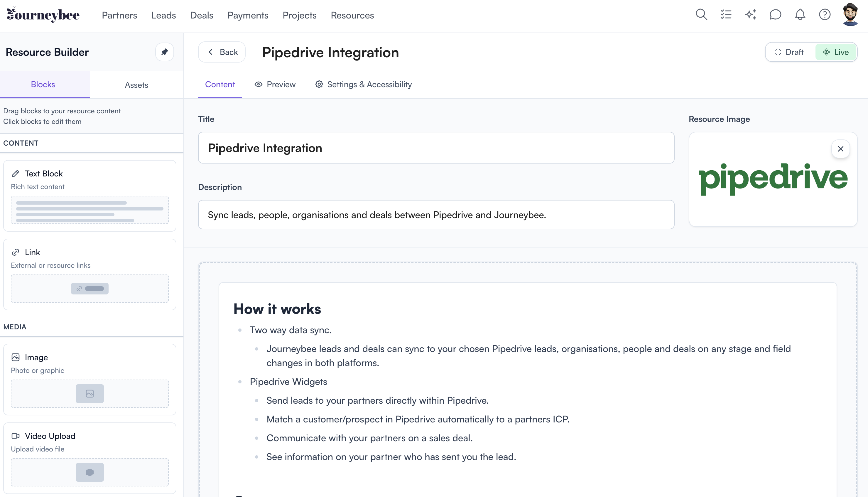
Task: Click the Link block chain icon
Action: point(15,252)
